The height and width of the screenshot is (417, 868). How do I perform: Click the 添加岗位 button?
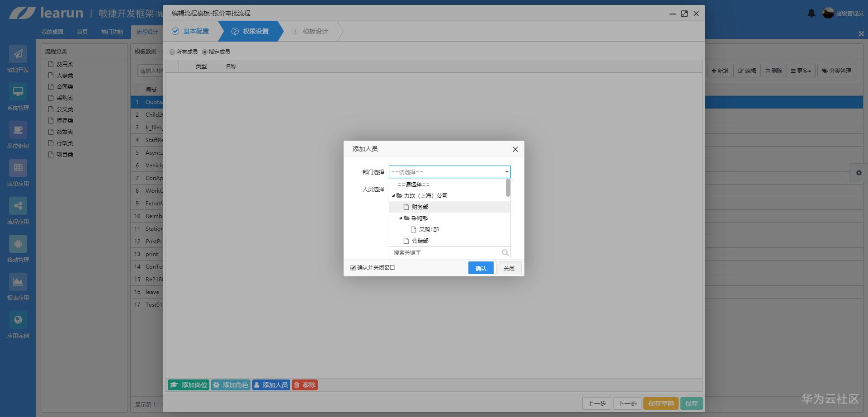tap(189, 385)
